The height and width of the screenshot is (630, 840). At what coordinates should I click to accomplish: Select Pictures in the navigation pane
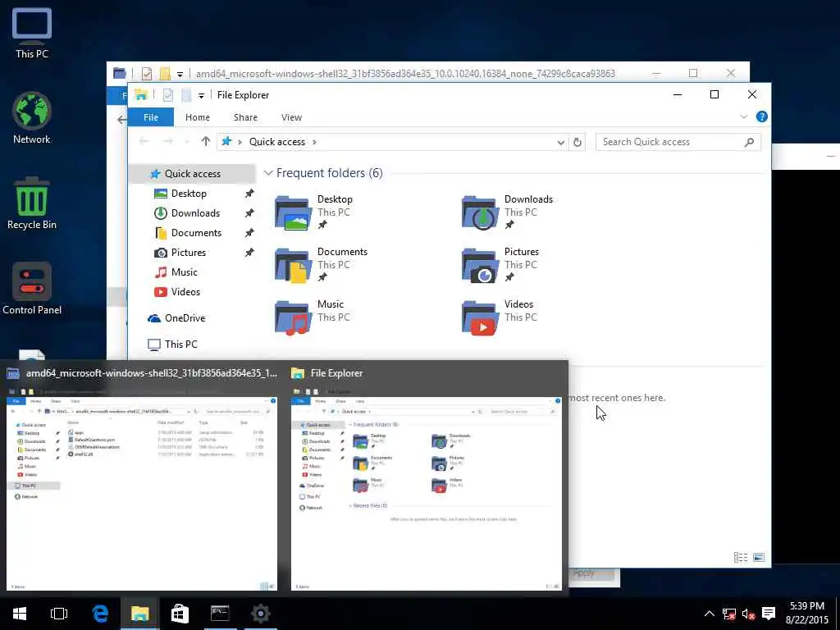pyautogui.click(x=188, y=253)
